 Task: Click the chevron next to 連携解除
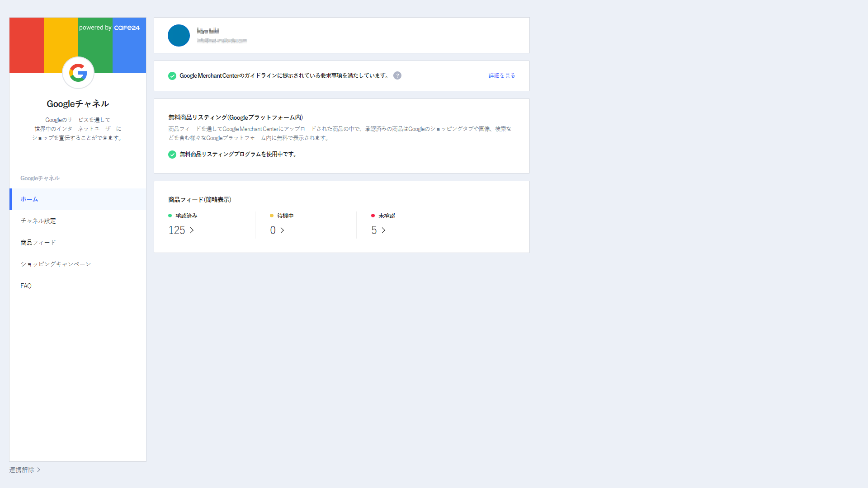pos(39,470)
